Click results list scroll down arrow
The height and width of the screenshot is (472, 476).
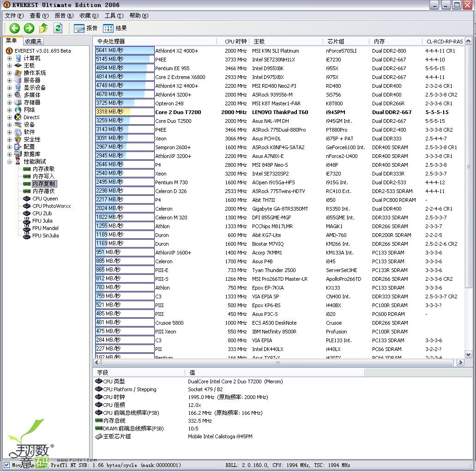click(469, 354)
